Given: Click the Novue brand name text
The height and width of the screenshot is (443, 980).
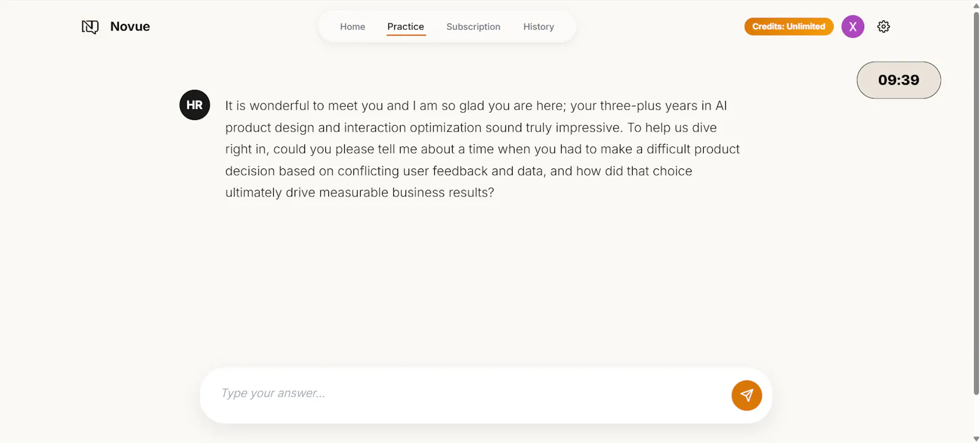Looking at the screenshot, I should click(x=130, y=26).
